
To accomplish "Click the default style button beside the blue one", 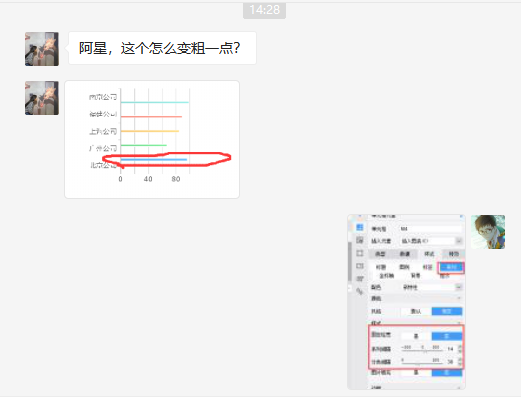I will coord(416,311).
